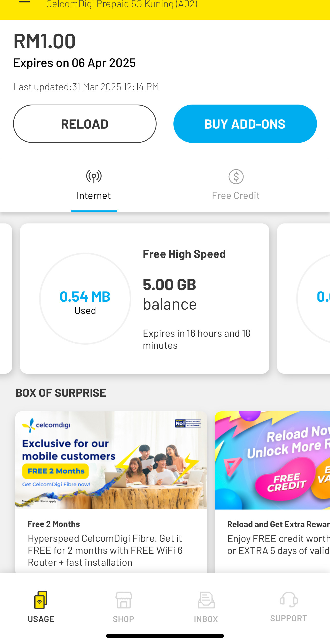
Task: Select the 0.54 MB Used usage circle
Action: pyautogui.click(x=85, y=299)
